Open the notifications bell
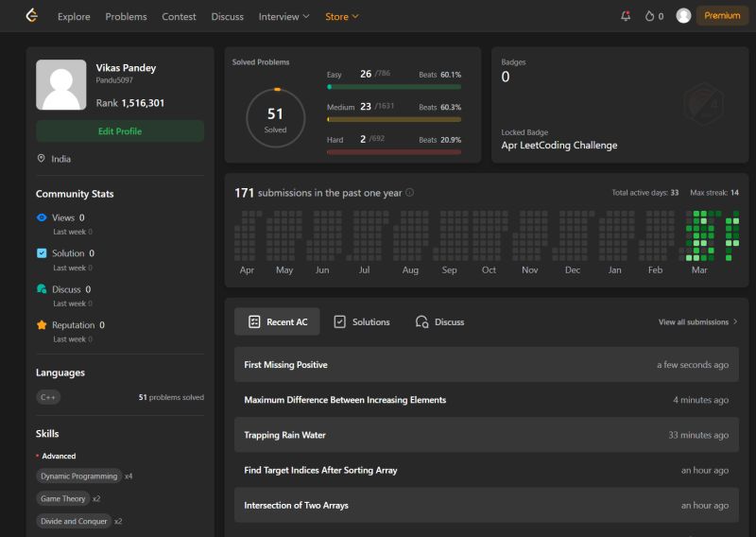Viewport: 756px width, 537px height. (626, 16)
